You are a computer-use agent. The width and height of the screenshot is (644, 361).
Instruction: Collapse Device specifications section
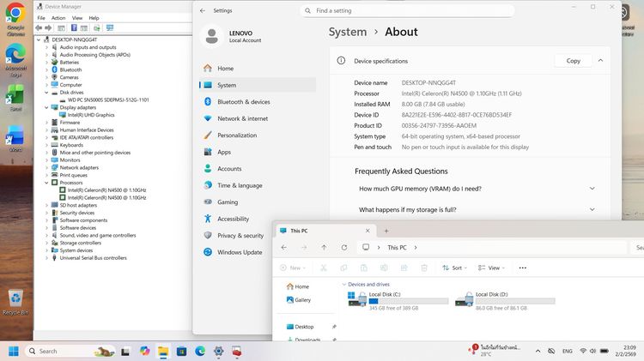click(x=600, y=61)
